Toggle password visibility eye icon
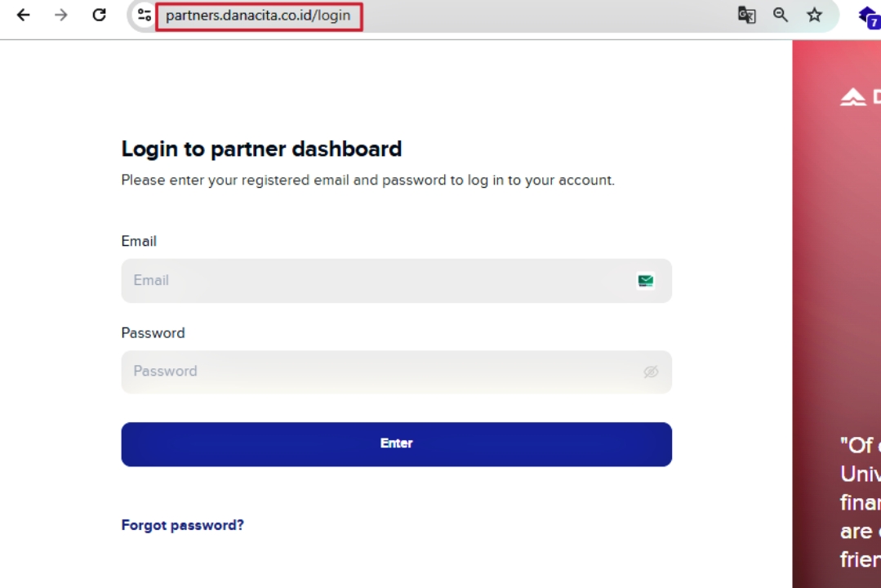 click(x=651, y=372)
